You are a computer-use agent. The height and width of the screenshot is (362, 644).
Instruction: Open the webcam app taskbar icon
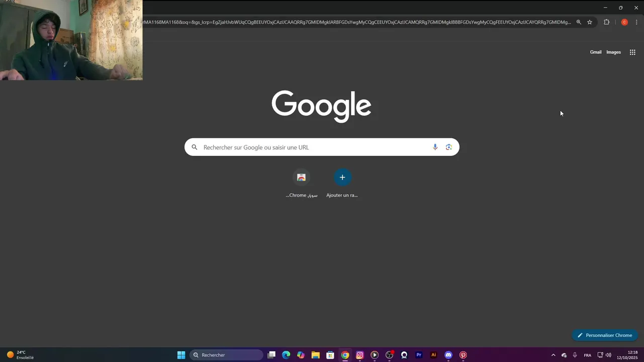[404, 355]
